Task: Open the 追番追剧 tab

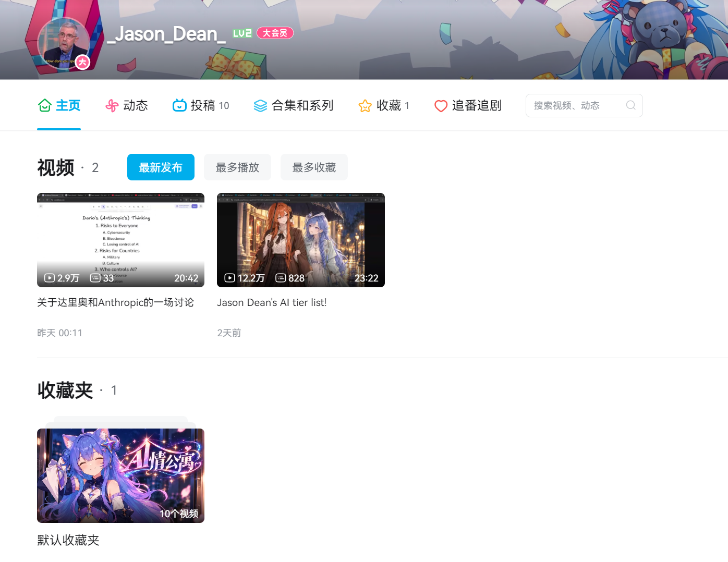Action: (x=468, y=105)
